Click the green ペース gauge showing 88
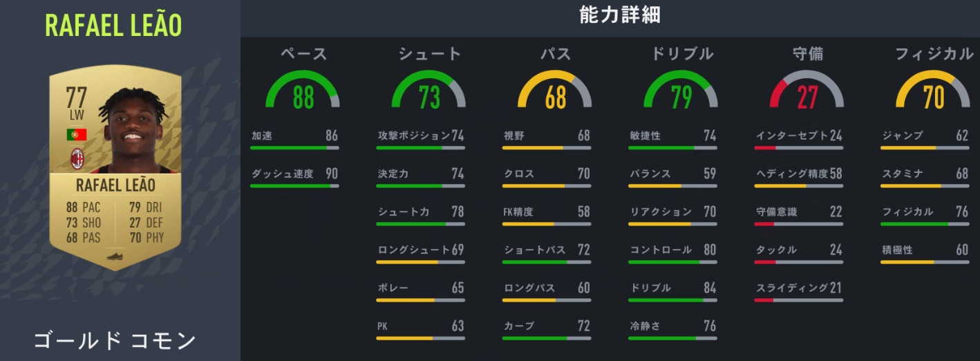980x361 pixels. click(303, 91)
